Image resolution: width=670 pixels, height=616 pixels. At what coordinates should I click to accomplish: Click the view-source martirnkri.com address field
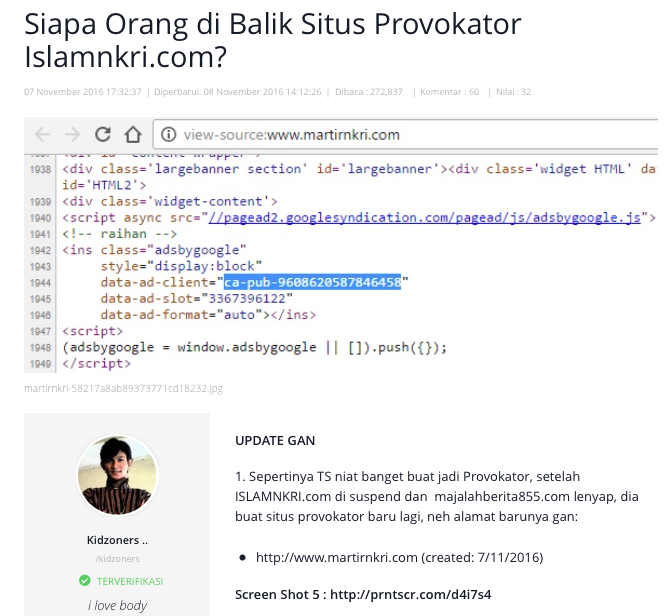tap(405, 135)
